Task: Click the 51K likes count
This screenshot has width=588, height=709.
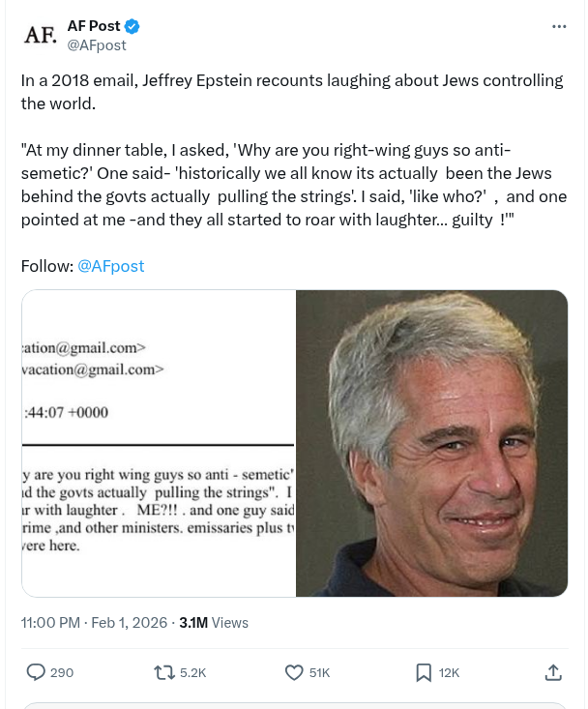Action: point(319,672)
